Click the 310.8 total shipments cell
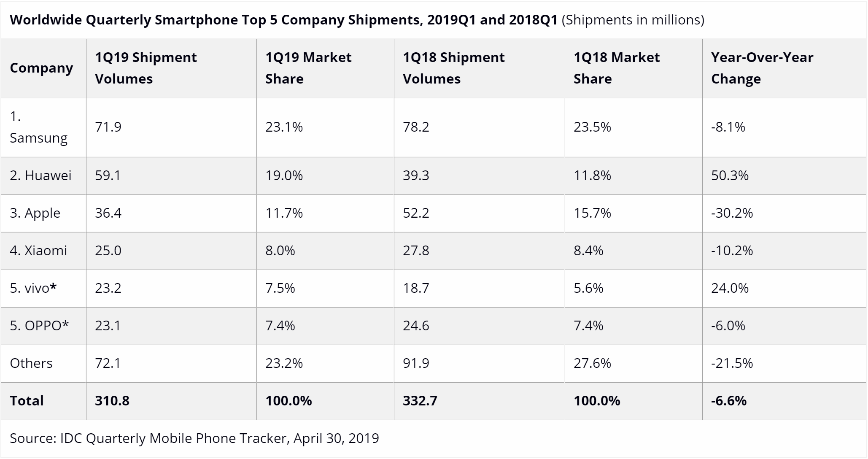The height and width of the screenshot is (459, 868). coord(112,401)
